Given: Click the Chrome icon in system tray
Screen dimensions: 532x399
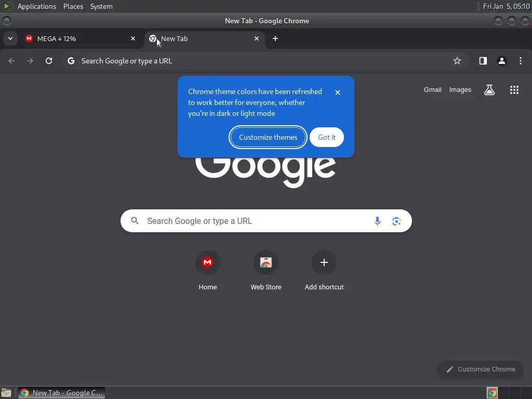Looking at the screenshot, I should click(492, 393).
